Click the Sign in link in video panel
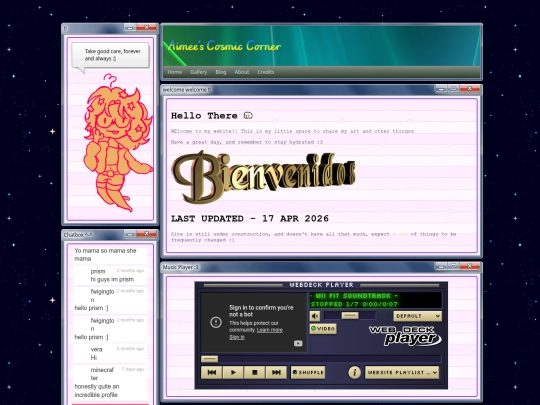Viewport: 540px width, 405px height. coord(237,337)
